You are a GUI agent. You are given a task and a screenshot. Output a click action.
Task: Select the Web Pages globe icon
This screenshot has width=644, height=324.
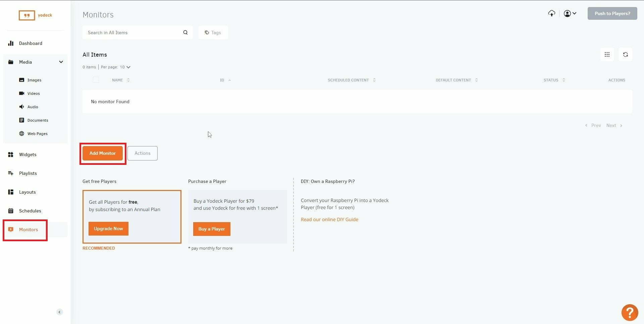[22, 134]
